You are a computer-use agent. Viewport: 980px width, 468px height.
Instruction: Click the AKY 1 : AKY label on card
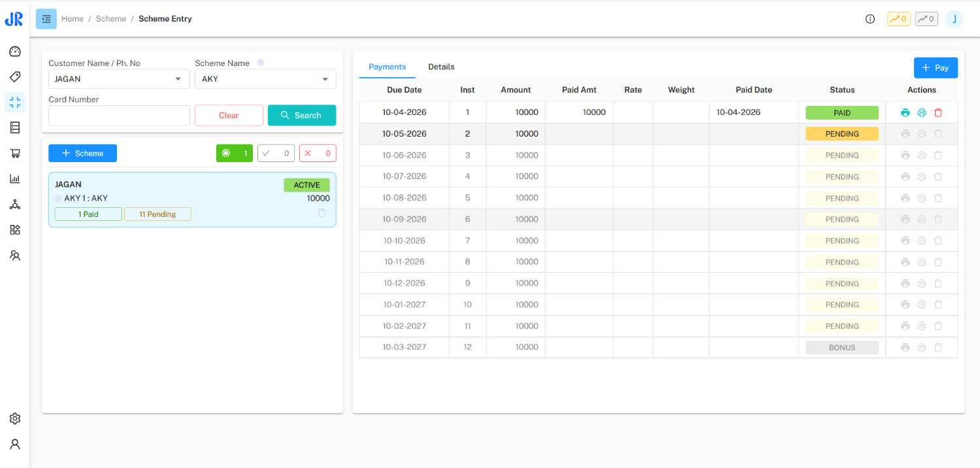[86, 198]
